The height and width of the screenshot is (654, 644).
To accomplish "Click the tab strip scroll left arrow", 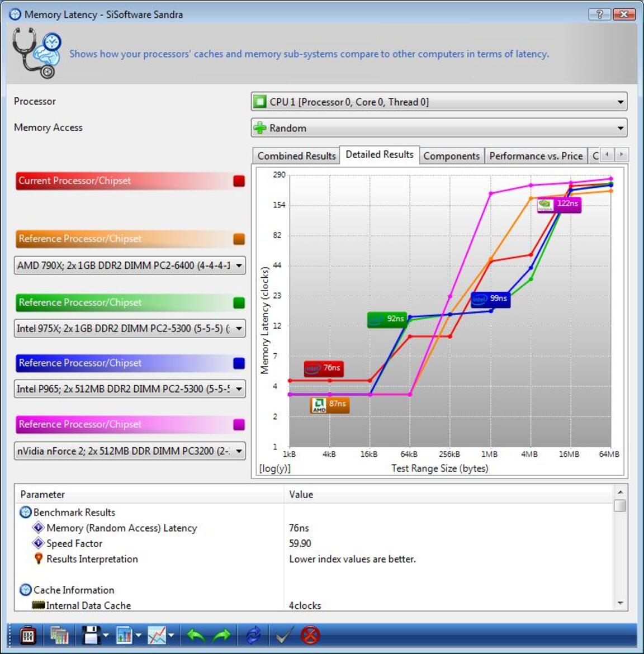I will click(607, 155).
